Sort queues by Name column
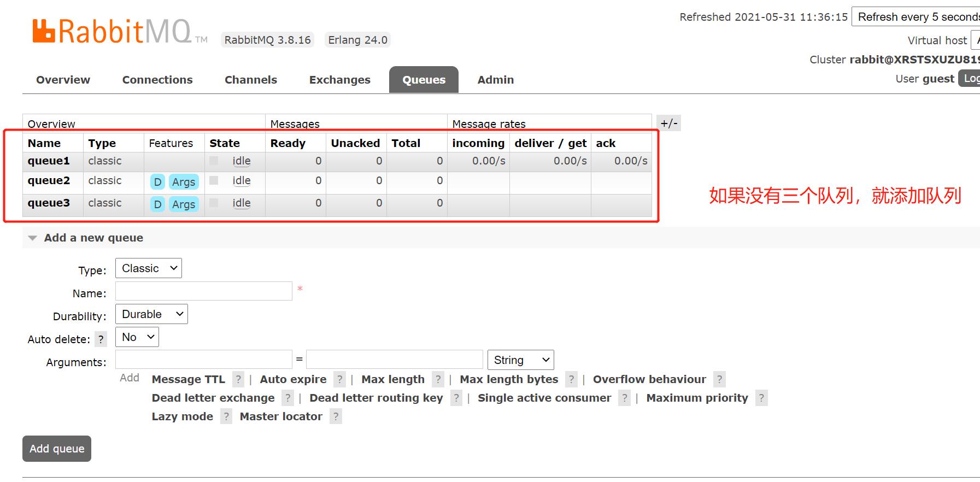 click(x=44, y=143)
